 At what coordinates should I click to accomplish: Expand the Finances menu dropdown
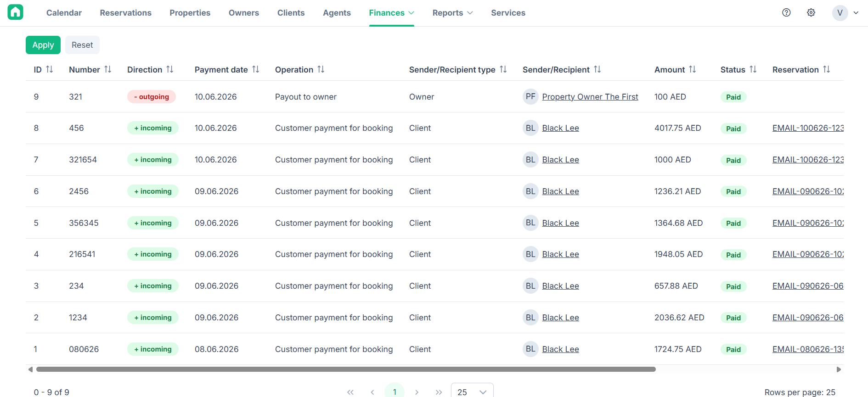point(392,13)
